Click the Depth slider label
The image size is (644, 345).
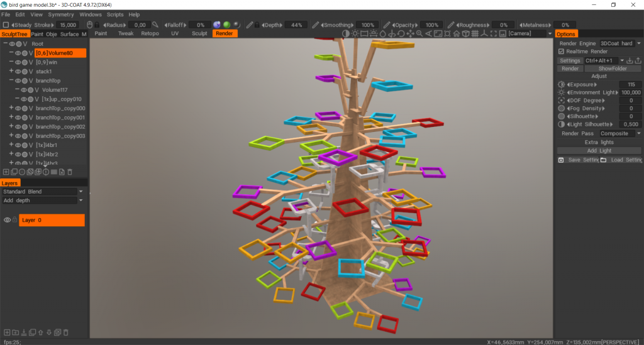pos(272,25)
